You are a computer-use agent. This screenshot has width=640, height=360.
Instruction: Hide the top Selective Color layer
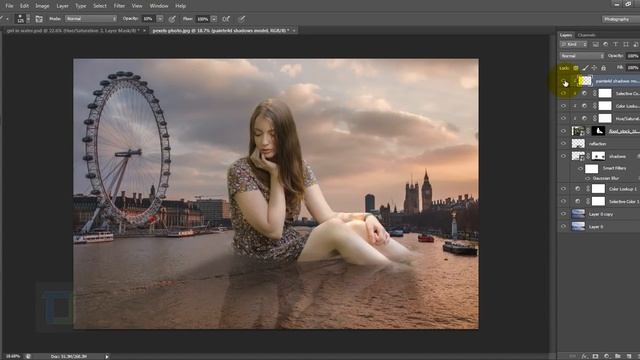tap(564, 93)
